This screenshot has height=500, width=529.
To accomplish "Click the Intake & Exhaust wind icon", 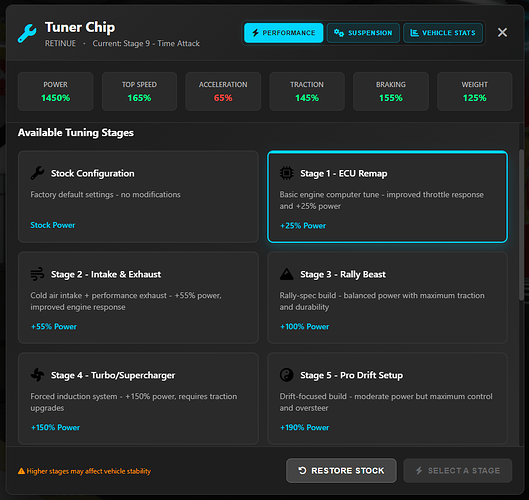I will [37, 274].
